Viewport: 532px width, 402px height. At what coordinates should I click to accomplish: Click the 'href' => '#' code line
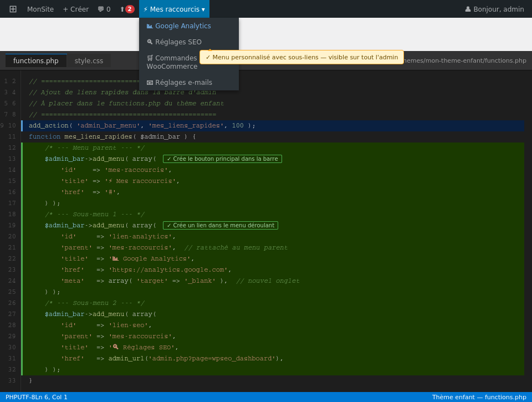(x=90, y=192)
